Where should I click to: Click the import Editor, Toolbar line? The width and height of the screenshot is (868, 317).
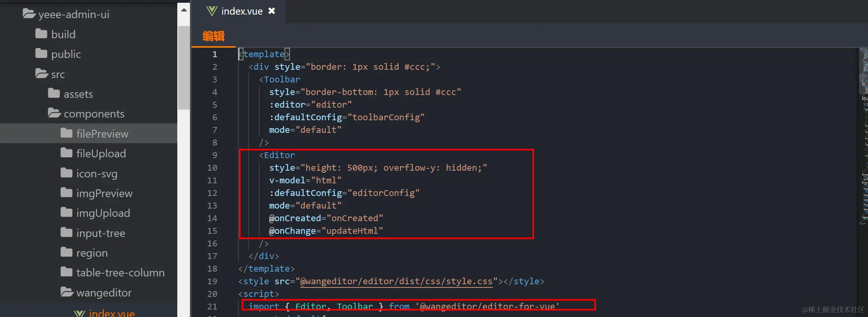(x=404, y=306)
